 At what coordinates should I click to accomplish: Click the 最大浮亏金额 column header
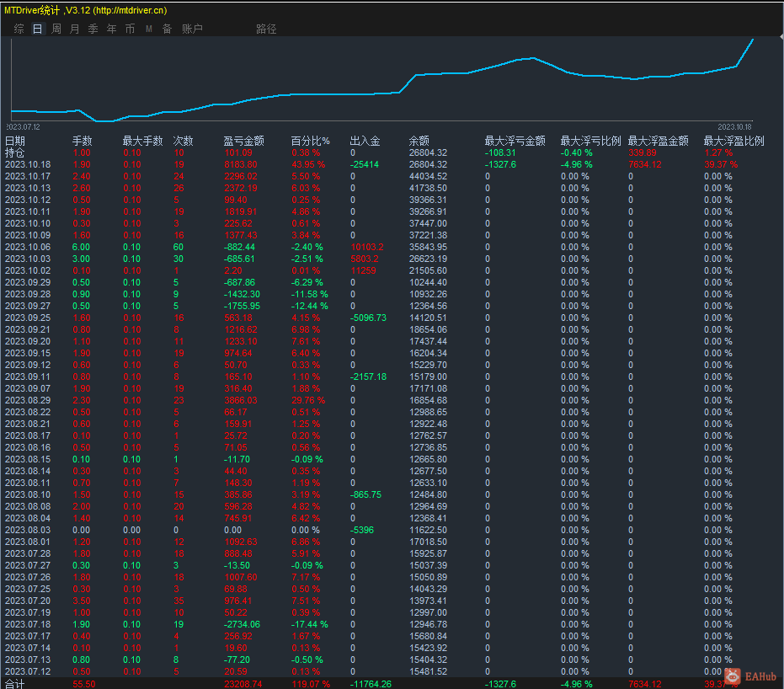click(x=515, y=141)
